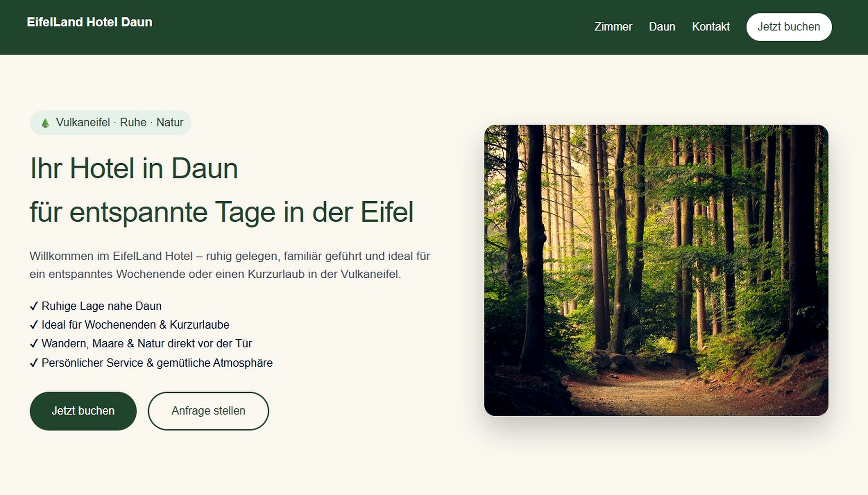Click the EifelLand Hotel Daun logo text
Image resolution: width=868 pixels, height=495 pixels.
click(x=90, y=22)
